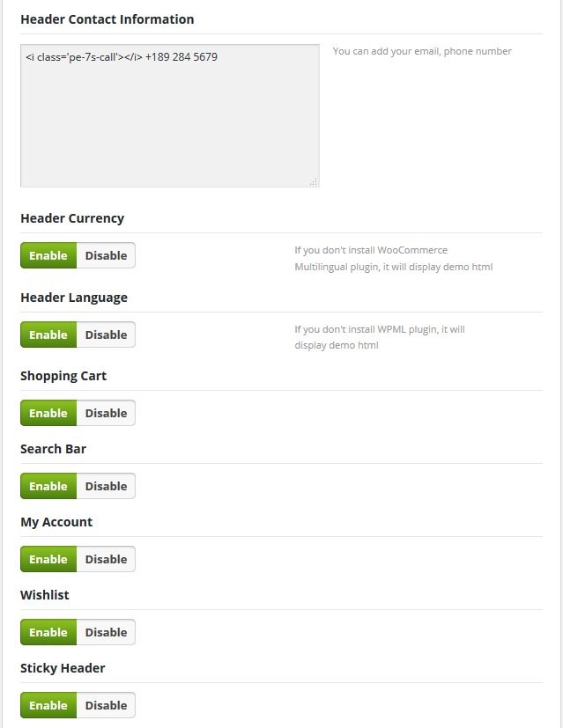Image resolution: width=563 pixels, height=728 pixels.
Task: Enable the Wishlist option
Action: click(x=48, y=632)
